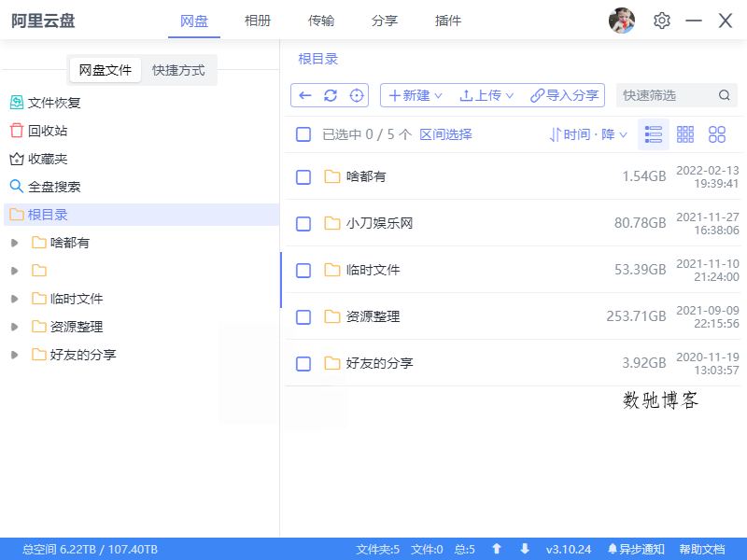Select 临时文件 in the sidebar tree
Viewport: 747px width, 560px height.
(x=77, y=299)
